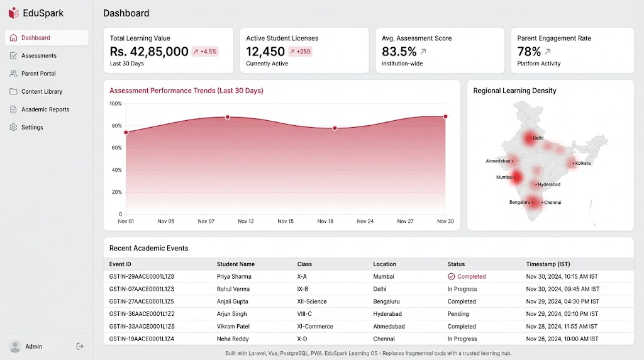Click timestamp Nov 28, 2024, 10:00 AM IST
This screenshot has width=644, height=360.
pos(562,339)
